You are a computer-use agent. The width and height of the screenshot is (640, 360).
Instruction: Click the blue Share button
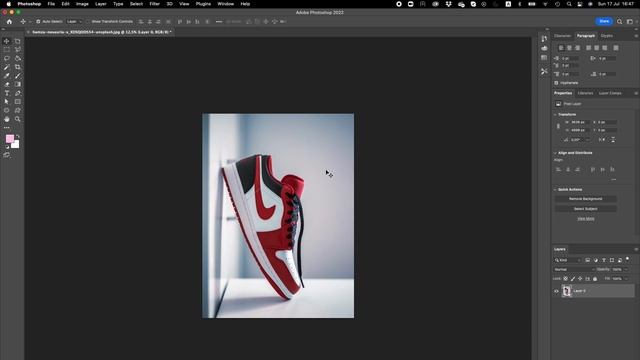click(604, 21)
